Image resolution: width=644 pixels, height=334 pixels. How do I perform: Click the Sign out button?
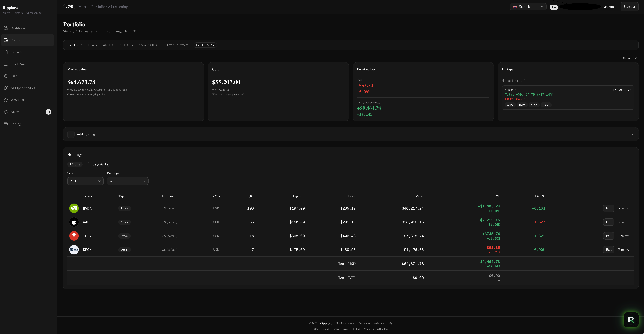coord(629,7)
